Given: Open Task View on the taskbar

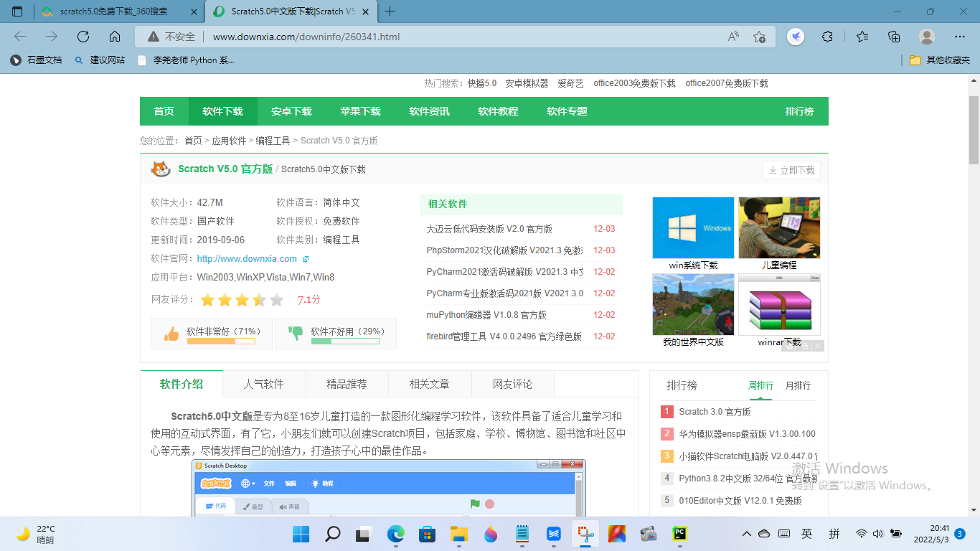Looking at the screenshot, I should (364, 534).
